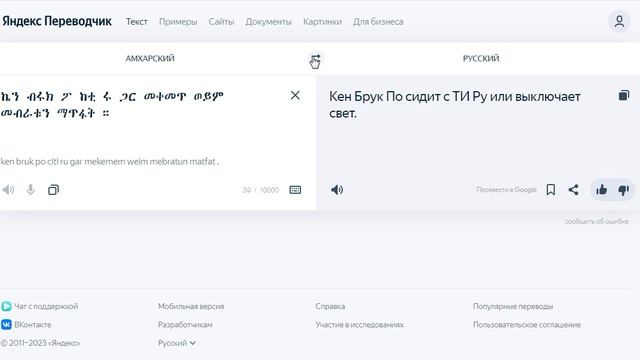Listen to the Amharic source text

[x=8, y=190]
